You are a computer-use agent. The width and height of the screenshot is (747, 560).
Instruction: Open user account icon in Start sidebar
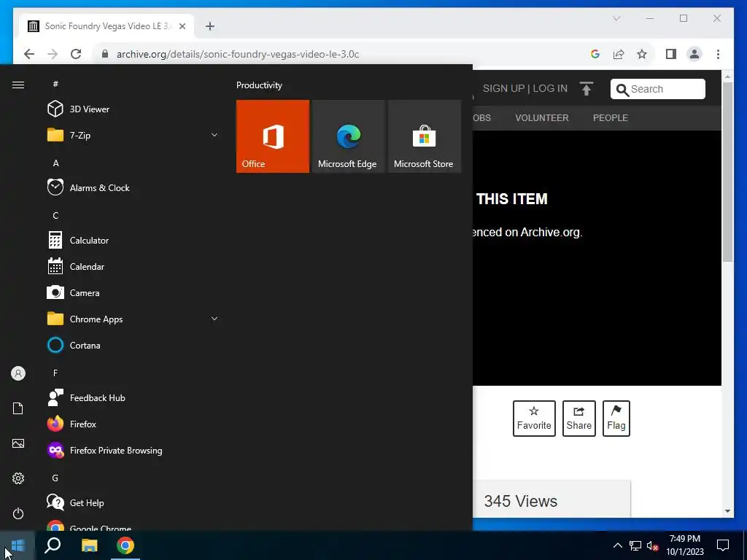pos(18,373)
